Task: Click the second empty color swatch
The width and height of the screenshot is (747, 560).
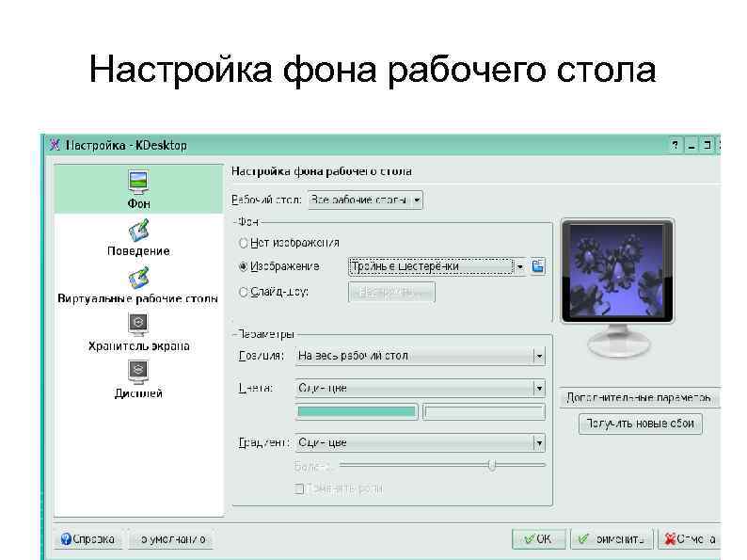Action: click(484, 412)
